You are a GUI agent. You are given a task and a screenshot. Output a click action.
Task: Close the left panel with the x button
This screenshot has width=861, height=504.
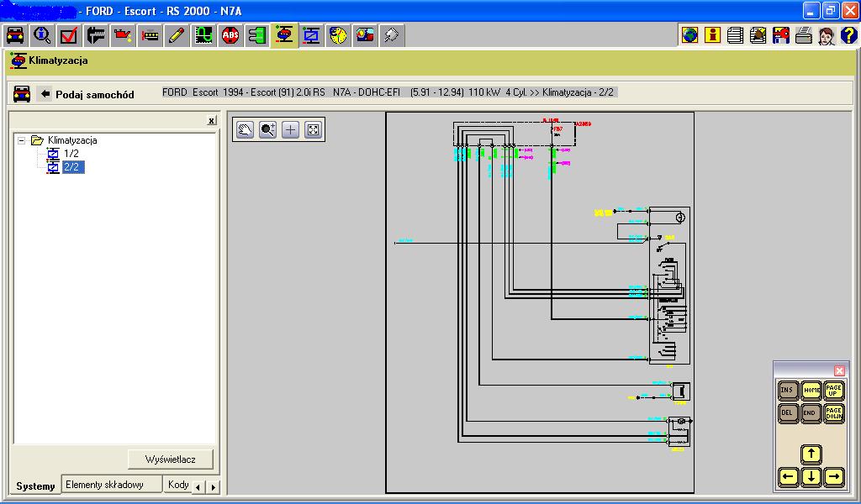click(212, 121)
